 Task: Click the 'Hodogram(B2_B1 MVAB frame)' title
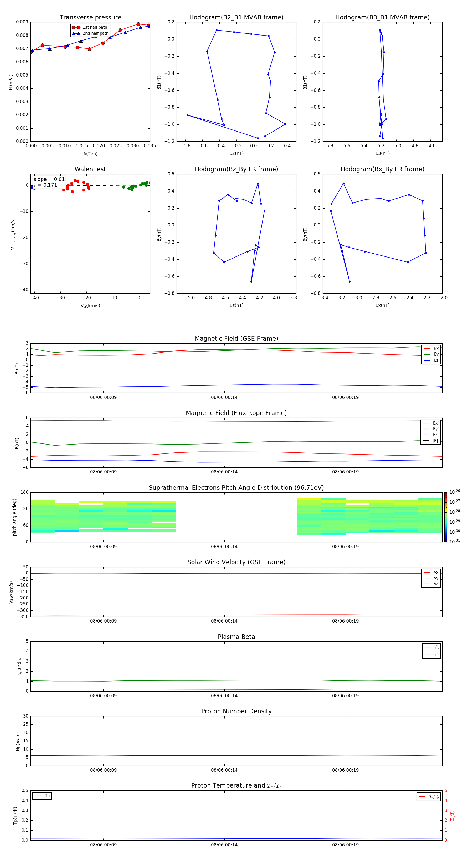coord(236,18)
